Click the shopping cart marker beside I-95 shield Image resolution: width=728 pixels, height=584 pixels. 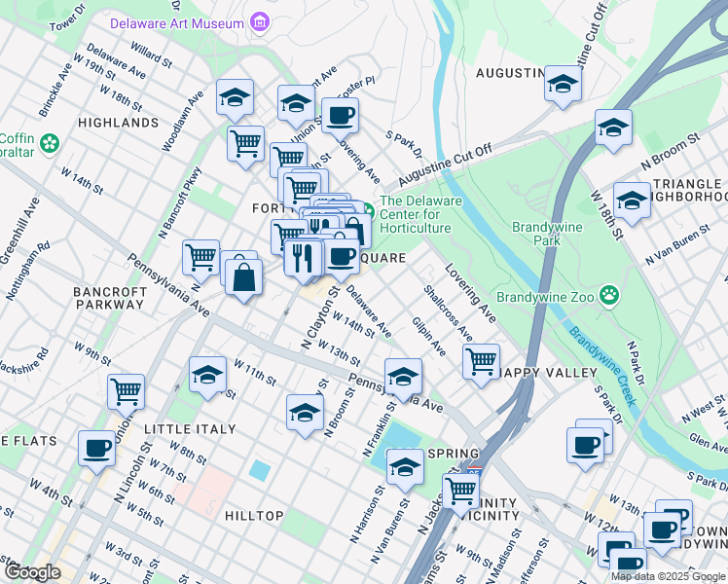460,490
